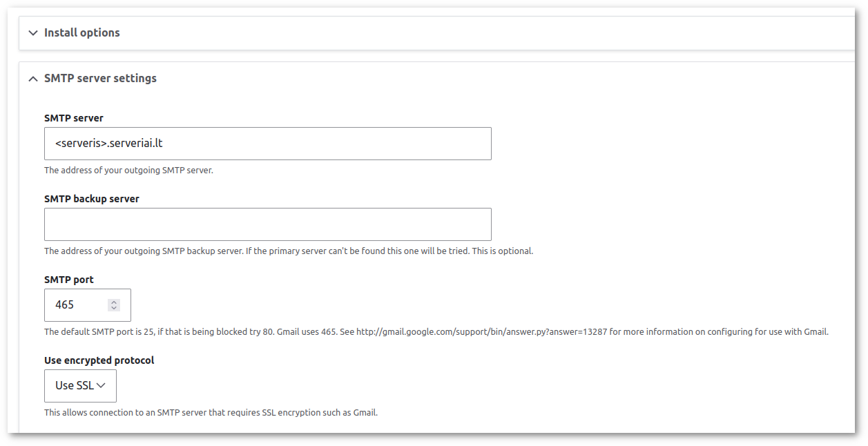Click the SMTP server field label
This screenshot has width=868, height=446.
point(74,118)
